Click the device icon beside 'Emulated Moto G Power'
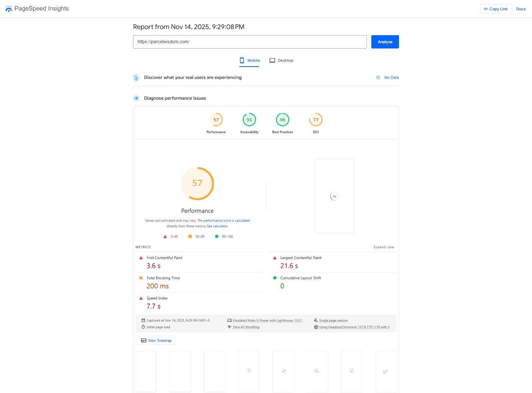Image resolution: width=532 pixels, height=393 pixels. pos(229,321)
